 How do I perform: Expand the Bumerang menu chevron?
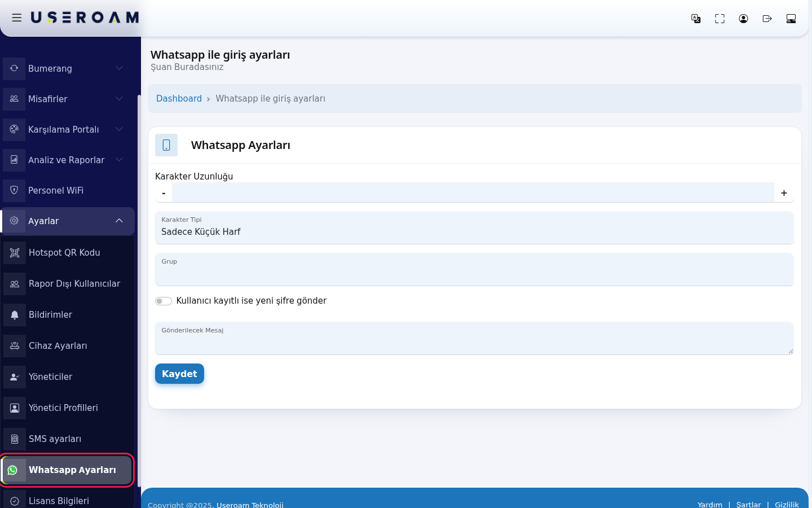(119, 68)
